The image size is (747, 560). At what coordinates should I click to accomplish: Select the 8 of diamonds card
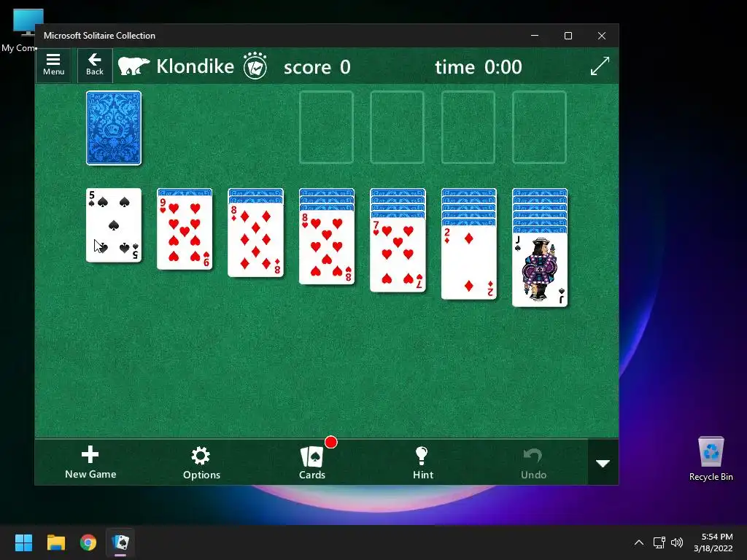coord(256,240)
